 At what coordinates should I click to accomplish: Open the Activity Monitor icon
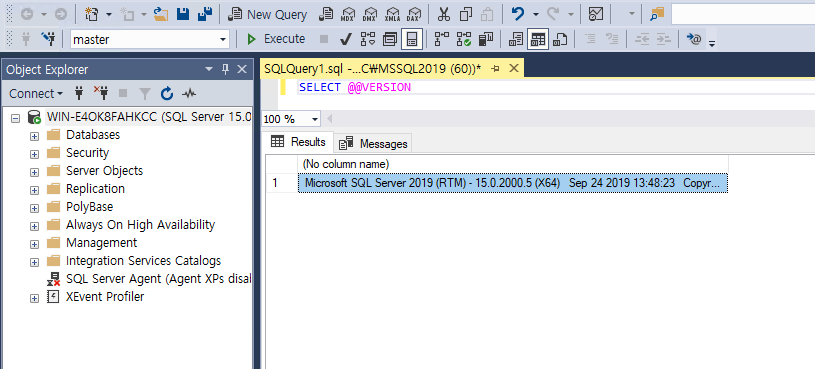click(596, 15)
